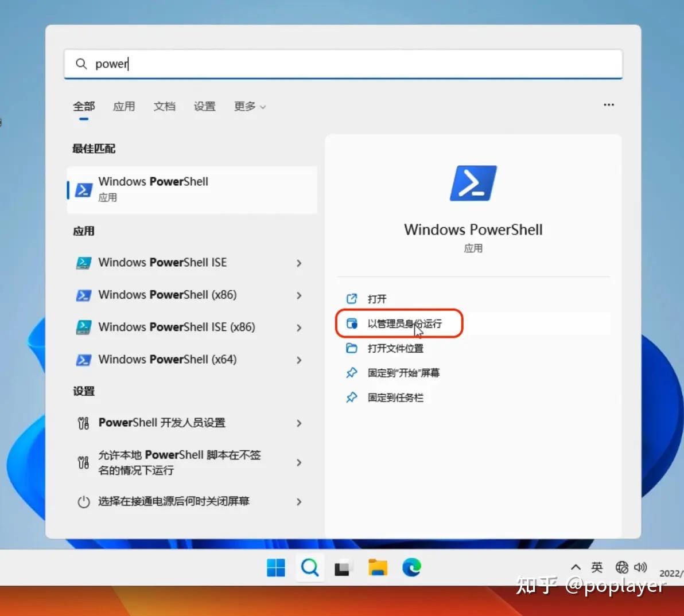Open the volume speaker tray icon
Screen dimensions: 684x616
pos(640,567)
